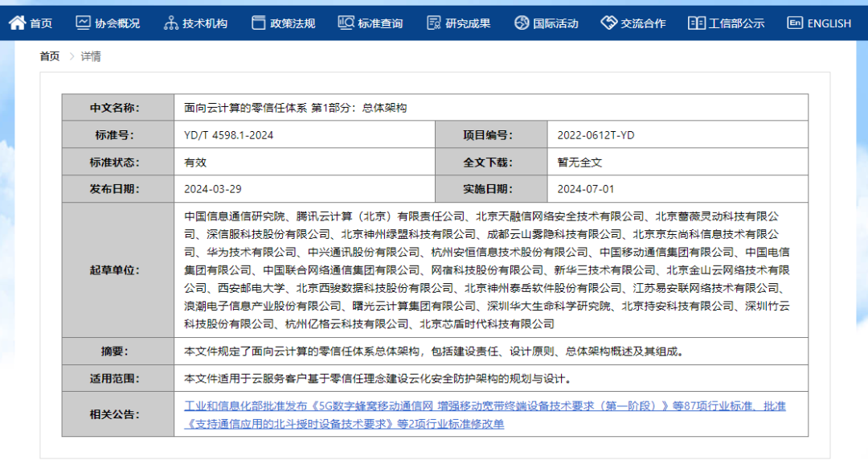The width and height of the screenshot is (868, 469).
Task: Click the 国际活动 globe icon
Action: pyautogui.click(x=522, y=23)
